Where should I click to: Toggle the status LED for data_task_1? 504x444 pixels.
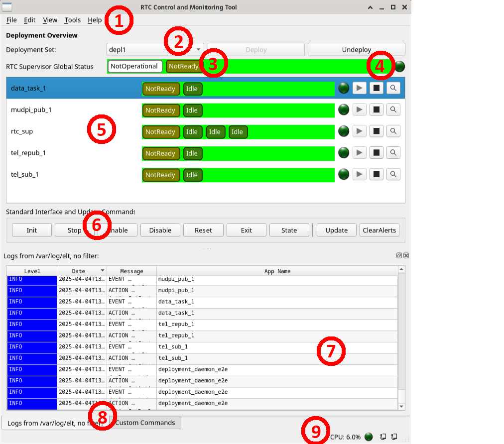pyautogui.click(x=343, y=88)
